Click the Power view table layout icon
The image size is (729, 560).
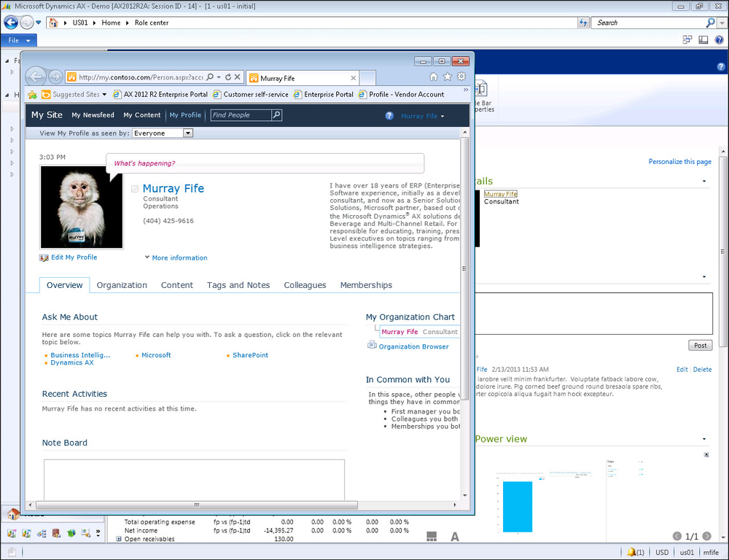point(432,537)
